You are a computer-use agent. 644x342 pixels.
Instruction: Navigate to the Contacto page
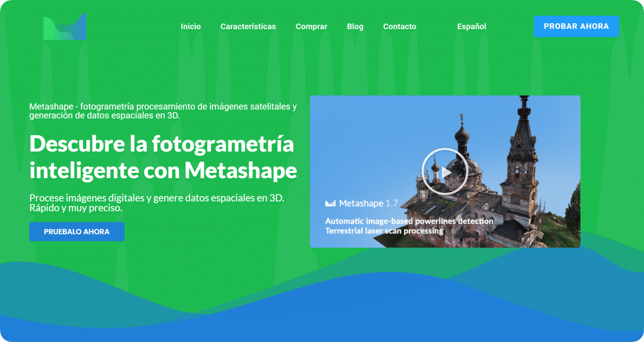[x=399, y=27]
